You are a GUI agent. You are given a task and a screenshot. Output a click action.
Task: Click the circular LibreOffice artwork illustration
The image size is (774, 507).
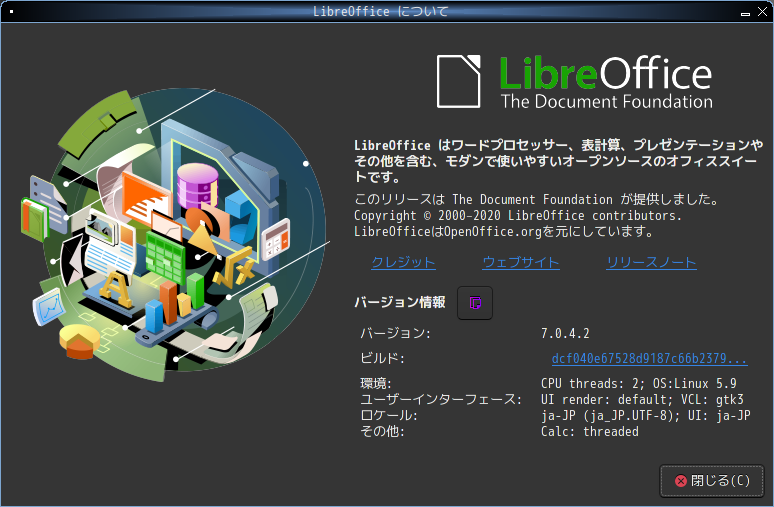[x=175, y=234]
